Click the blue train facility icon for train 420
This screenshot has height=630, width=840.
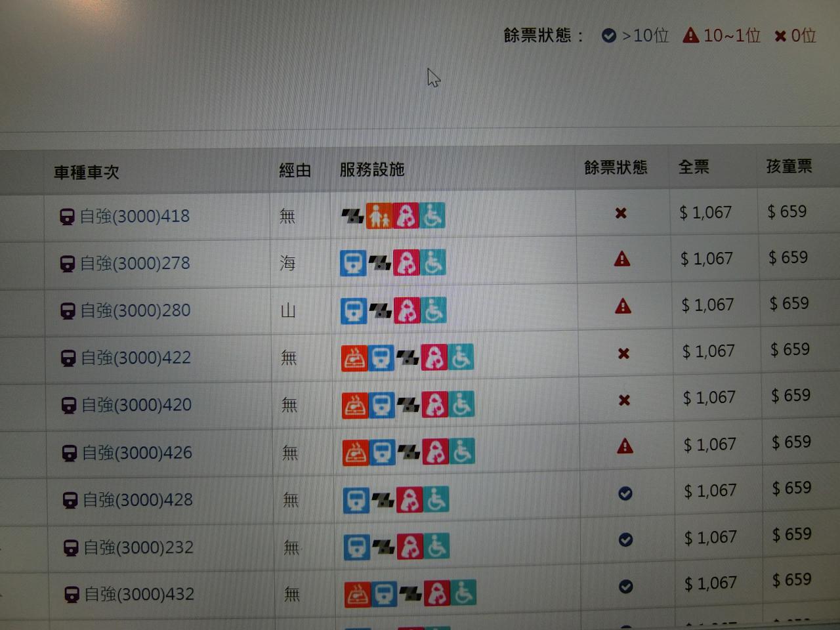click(x=383, y=406)
